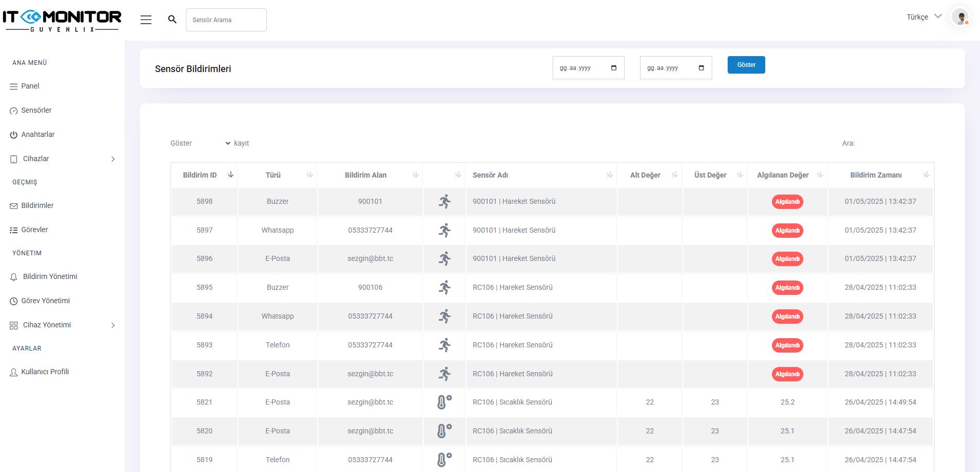The width and height of the screenshot is (980, 472).
Task: Go to Bildirim Yönetimi in sidebar
Action: click(x=50, y=276)
